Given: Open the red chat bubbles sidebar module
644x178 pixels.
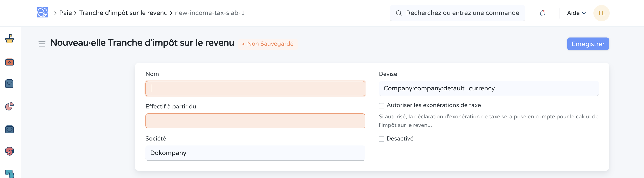Looking at the screenshot, I should (9, 151).
